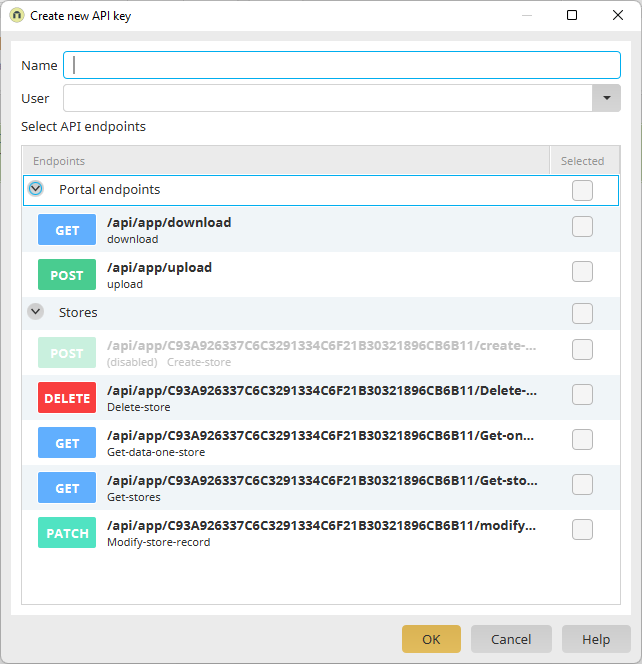Select all Portal endpoints with group checkbox
642x664 pixels.
coord(582,190)
